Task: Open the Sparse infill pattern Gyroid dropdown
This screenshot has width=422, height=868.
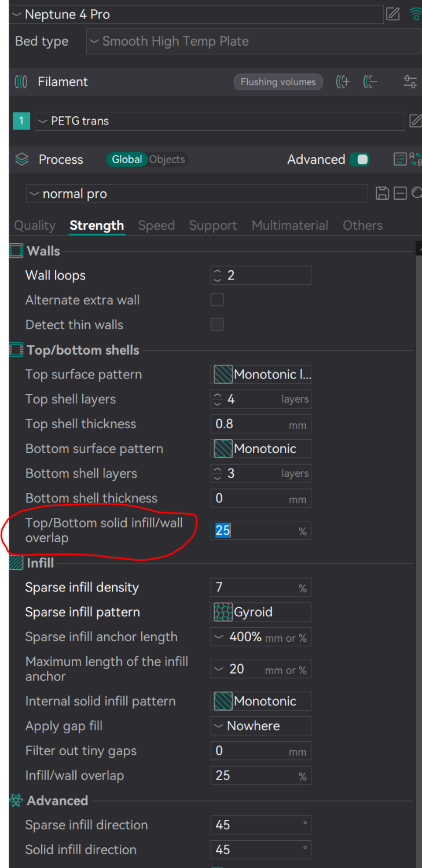Action: pyautogui.click(x=261, y=612)
